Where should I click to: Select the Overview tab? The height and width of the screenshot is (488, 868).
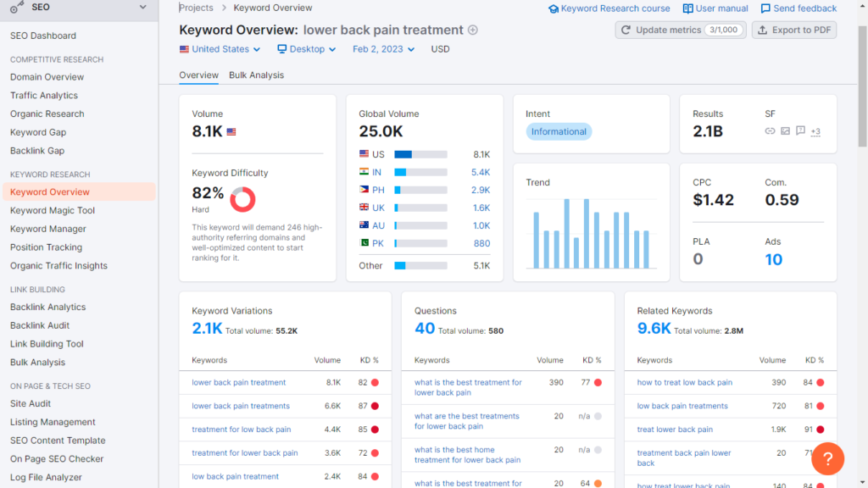(198, 75)
